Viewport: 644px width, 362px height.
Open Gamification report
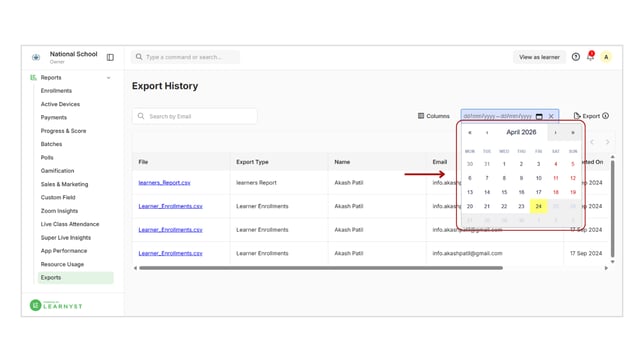click(x=58, y=171)
